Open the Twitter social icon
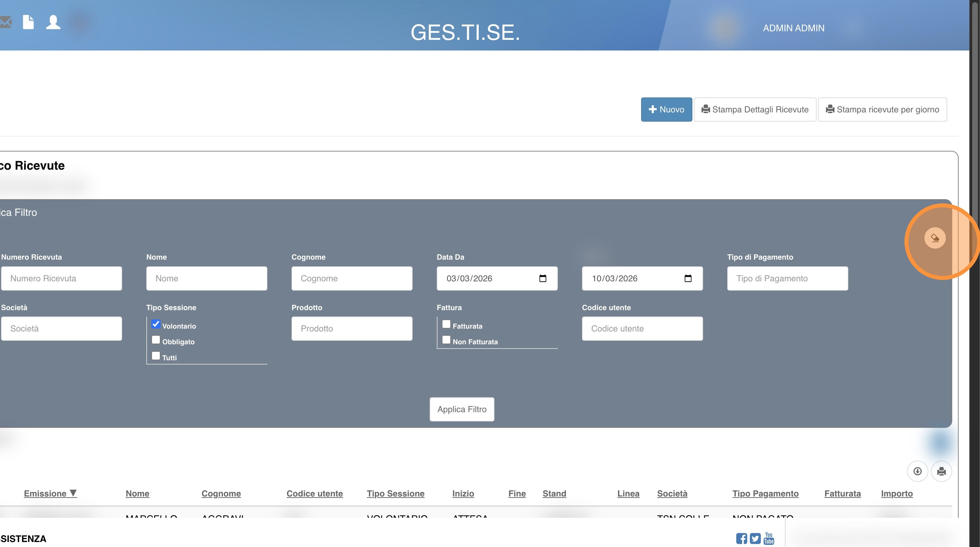 (755, 538)
